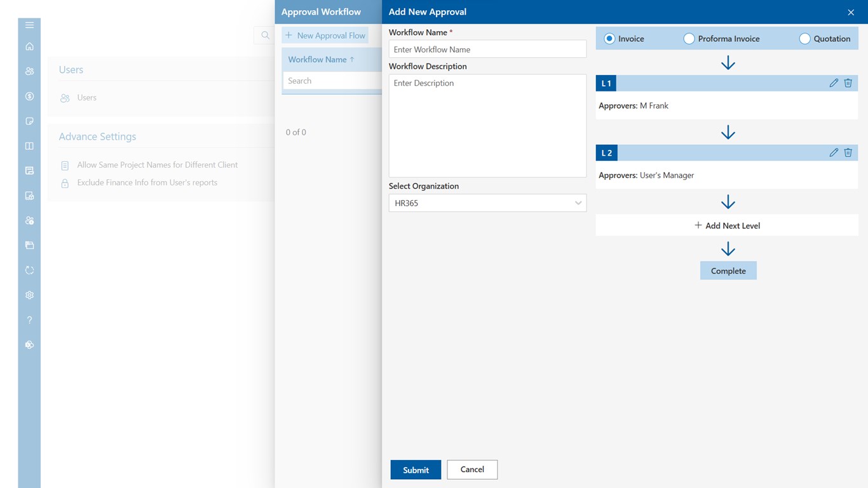Select the Invoice radio button
This screenshot has width=868, height=488.
pos(609,39)
